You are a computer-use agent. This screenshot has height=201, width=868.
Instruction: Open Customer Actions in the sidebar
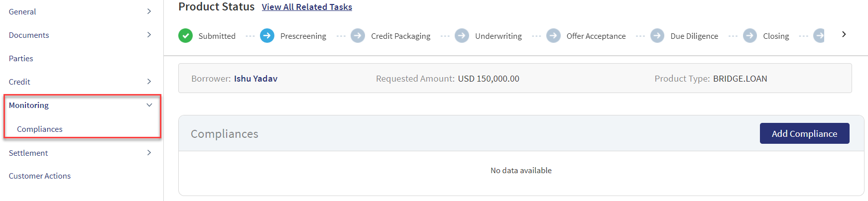(40, 176)
